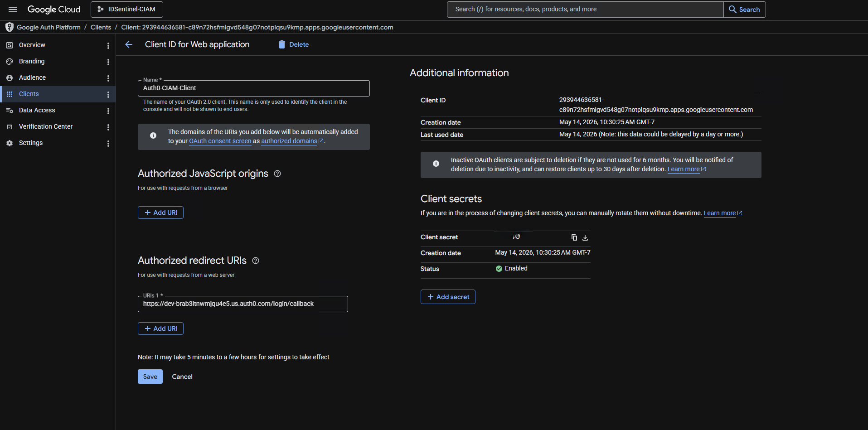Select the Last used date value

(x=651, y=134)
